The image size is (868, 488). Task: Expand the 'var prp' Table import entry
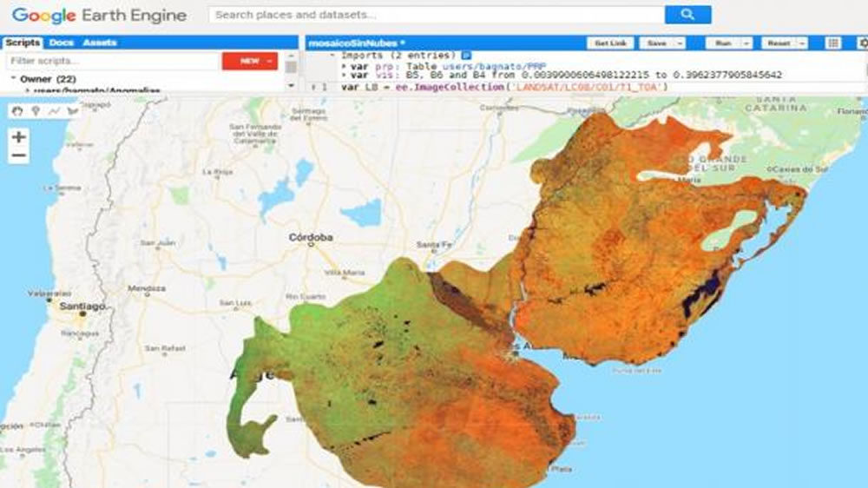coord(345,66)
